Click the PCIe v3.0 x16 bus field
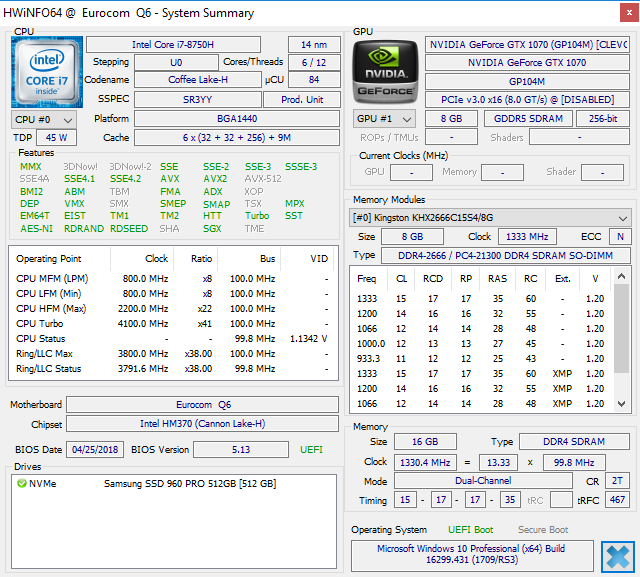 tap(527, 100)
